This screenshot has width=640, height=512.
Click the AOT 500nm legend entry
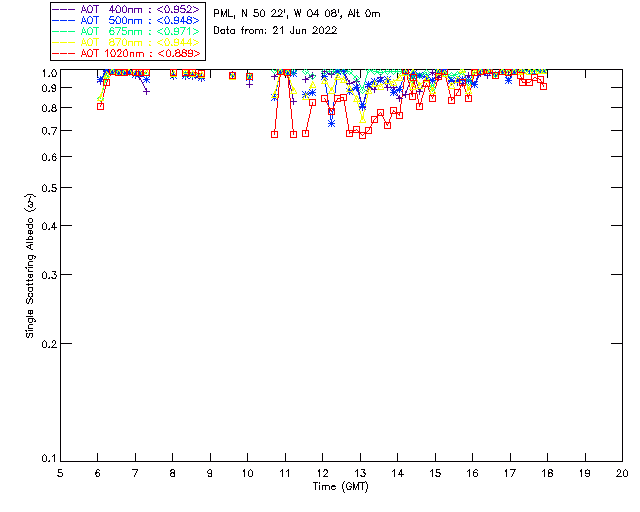click(x=126, y=20)
